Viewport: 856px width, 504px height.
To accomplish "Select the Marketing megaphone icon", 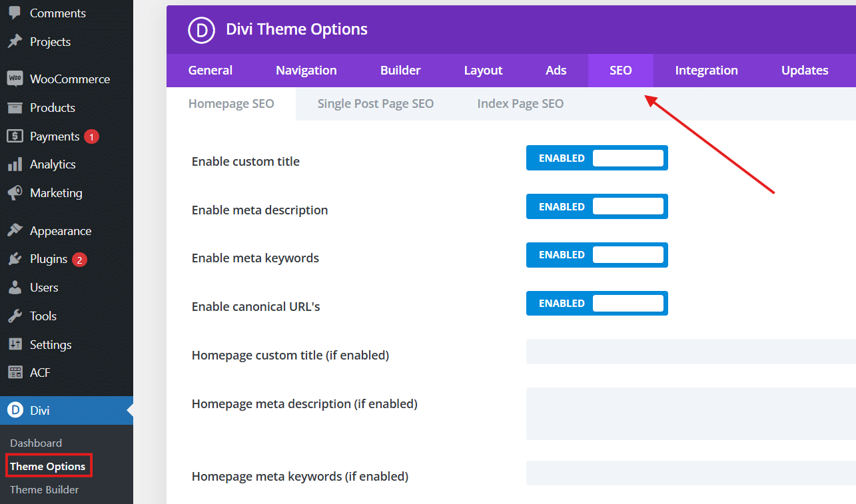I will 16,192.
